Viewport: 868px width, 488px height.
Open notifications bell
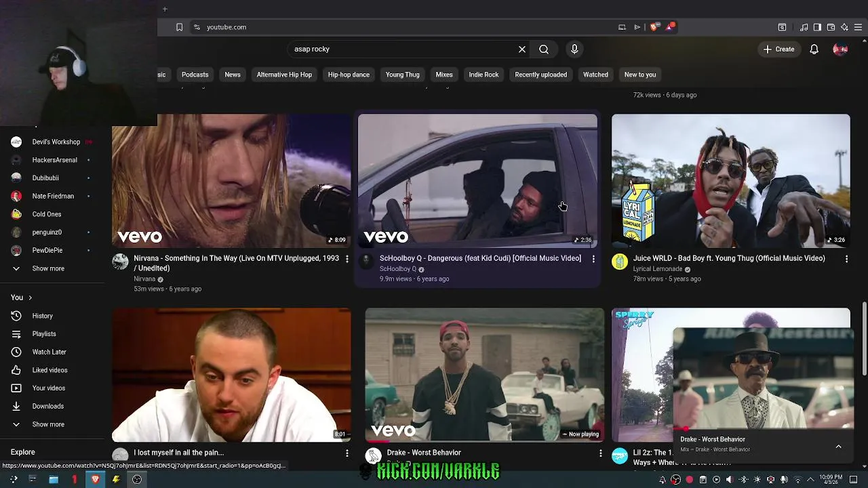tap(814, 49)
